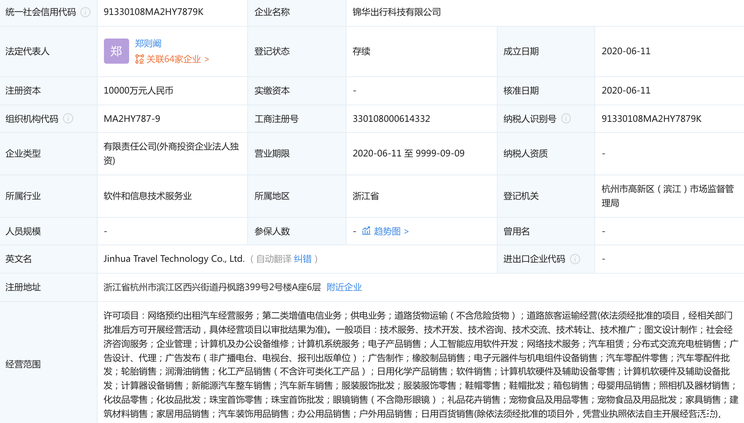Click the purple 郑 avatar thumbnail

tap(116, 51)
